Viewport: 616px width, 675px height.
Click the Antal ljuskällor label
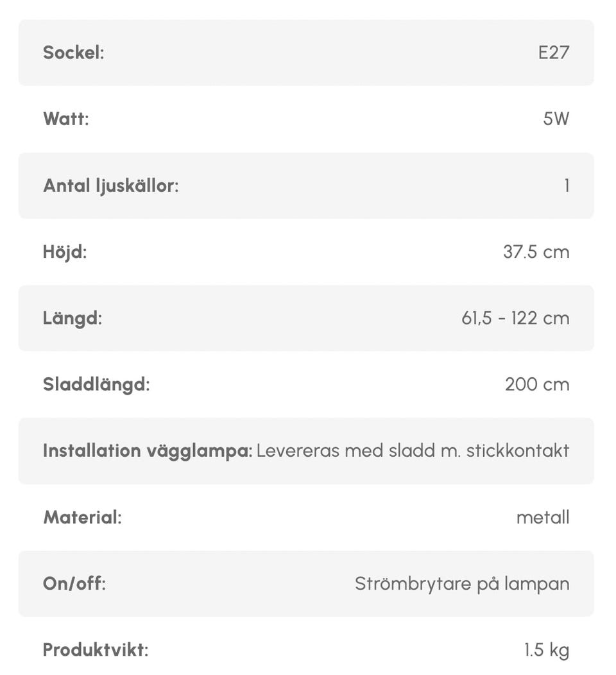click(110, 185)
